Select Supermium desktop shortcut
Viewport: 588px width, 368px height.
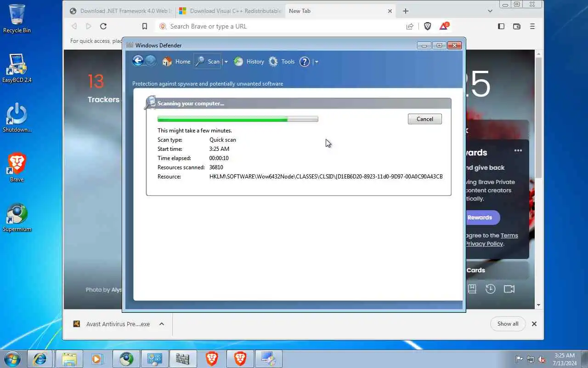17,217
